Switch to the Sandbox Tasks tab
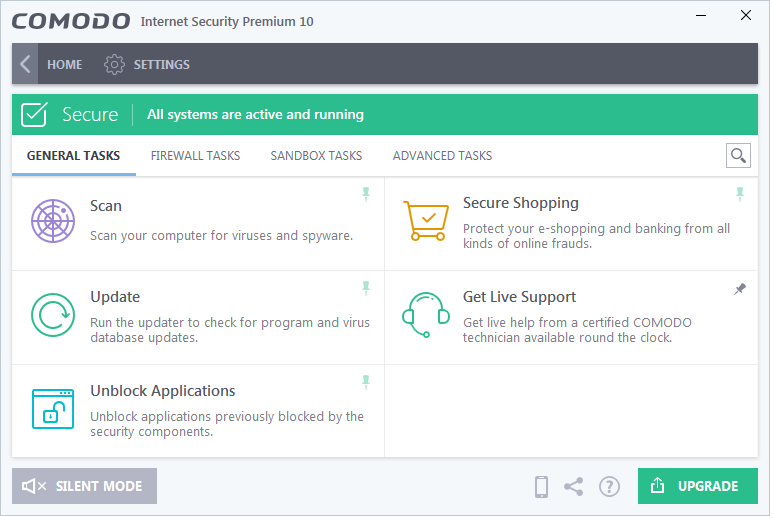Screen dimensions: 773x519 point(316,156)
